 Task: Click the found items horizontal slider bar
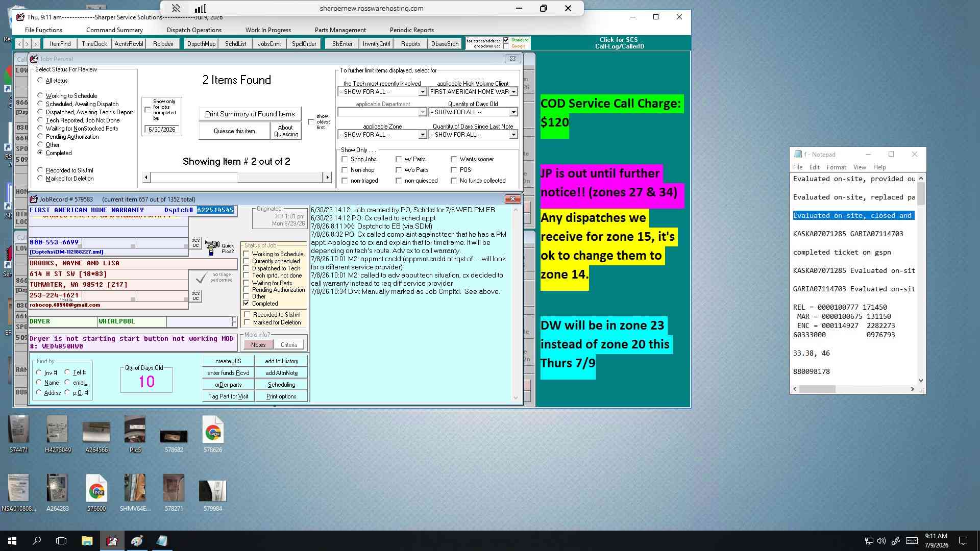click(x=237, y=178)
